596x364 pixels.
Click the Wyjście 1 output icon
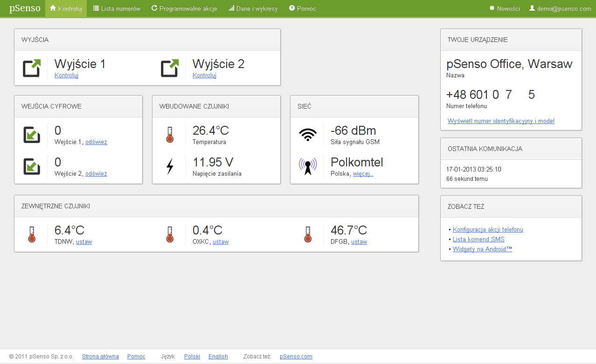point(32,68)
